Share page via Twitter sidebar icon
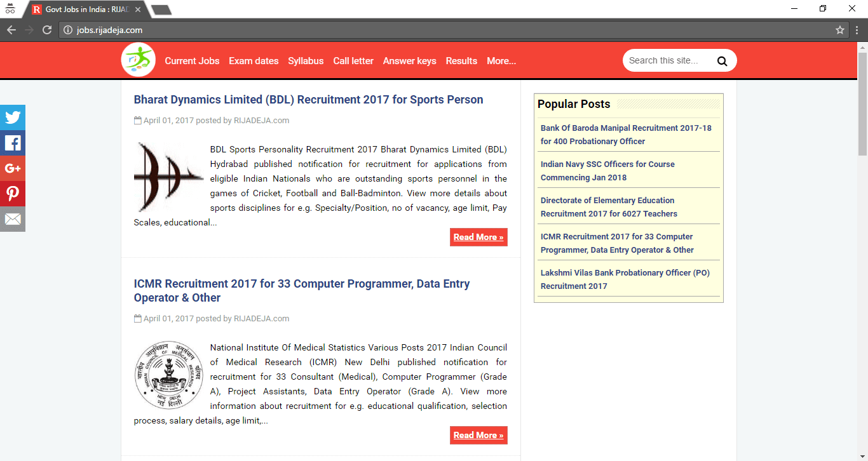The width and height of the screenshot is (868, 461). coord(13,117)
